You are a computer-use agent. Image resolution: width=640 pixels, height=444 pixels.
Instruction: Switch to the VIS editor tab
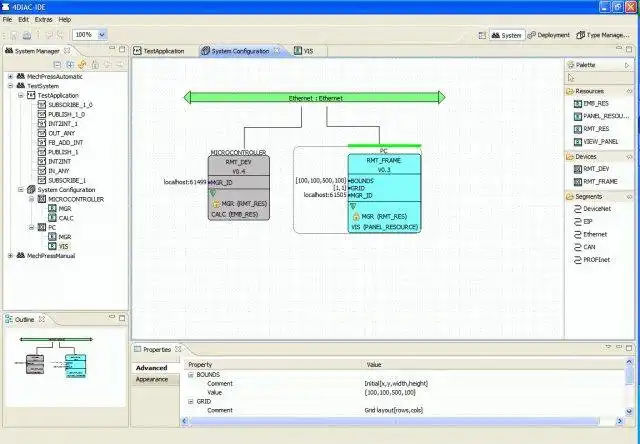pos(304,51)
